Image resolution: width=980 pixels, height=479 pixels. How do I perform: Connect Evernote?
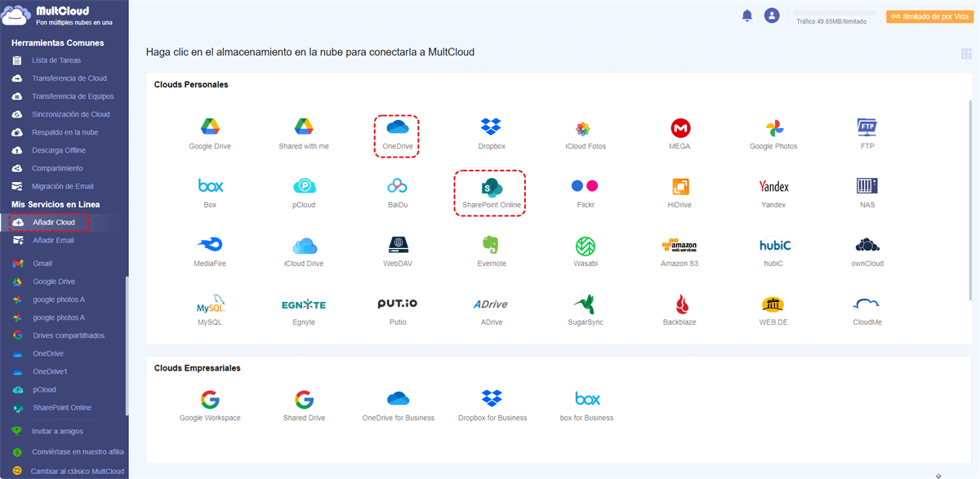tap(491, 245)
